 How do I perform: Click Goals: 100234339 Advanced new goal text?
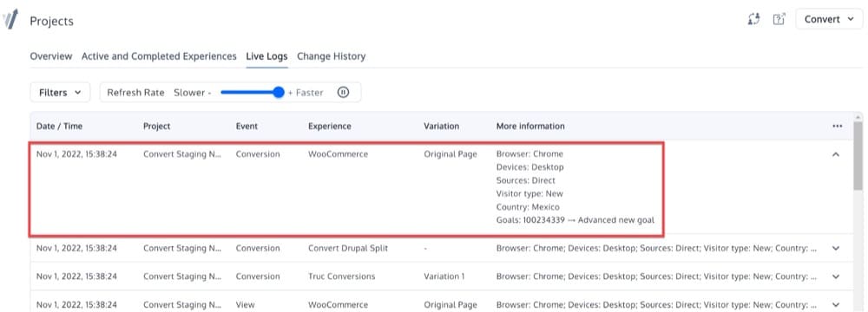575,220
